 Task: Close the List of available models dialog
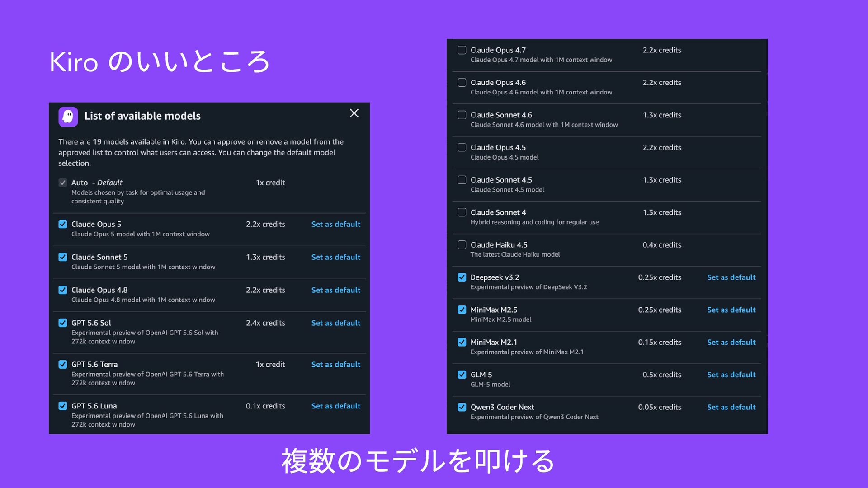pos(354,113)
